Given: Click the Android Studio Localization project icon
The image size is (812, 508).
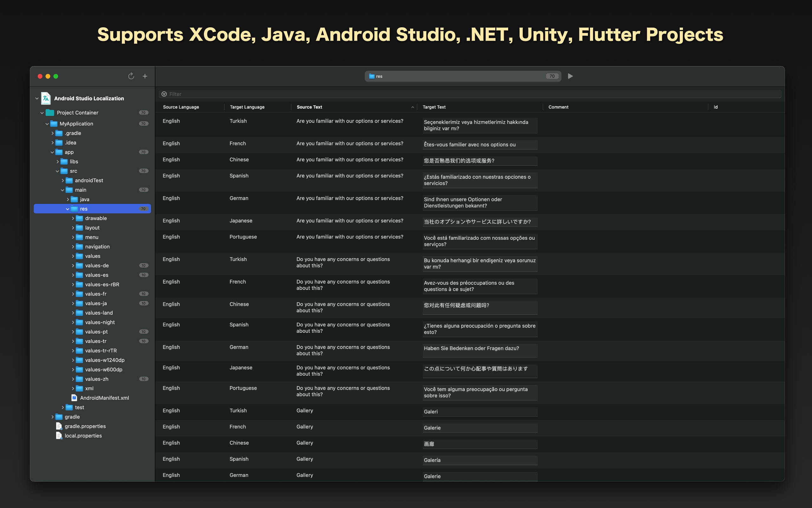Looking at the screenshot, I should coord(46,98).
